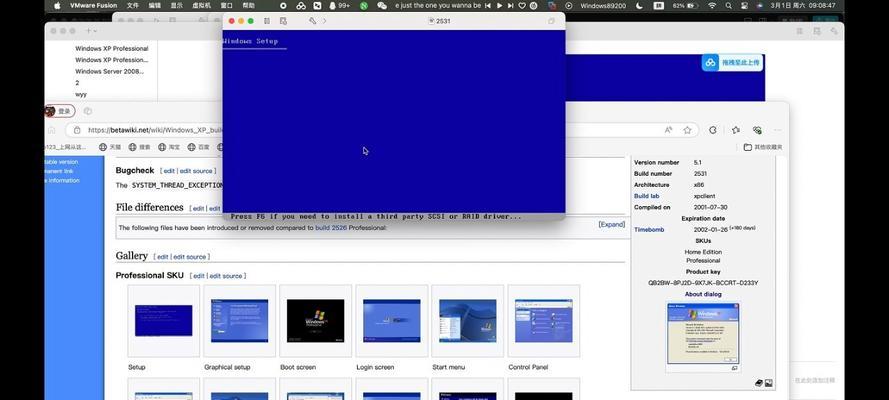Image resolution: width=889 pixels, height=400 pixels.
Task: Bookmark the page with star icon
Action: pos(687,130)
